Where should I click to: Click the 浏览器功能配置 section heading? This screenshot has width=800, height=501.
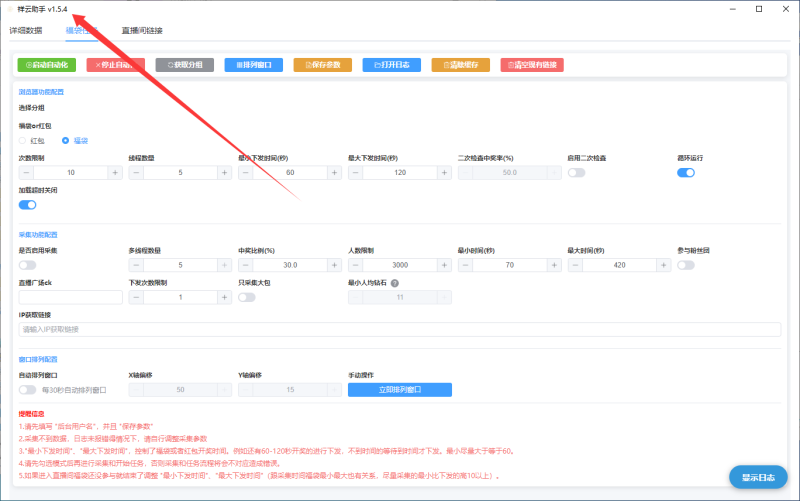coord(41,92)
